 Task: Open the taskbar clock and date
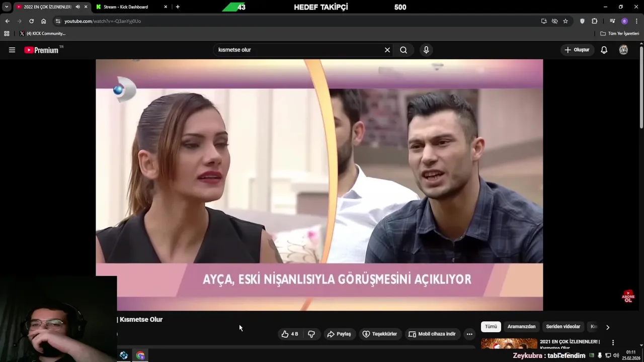point(630,355)
